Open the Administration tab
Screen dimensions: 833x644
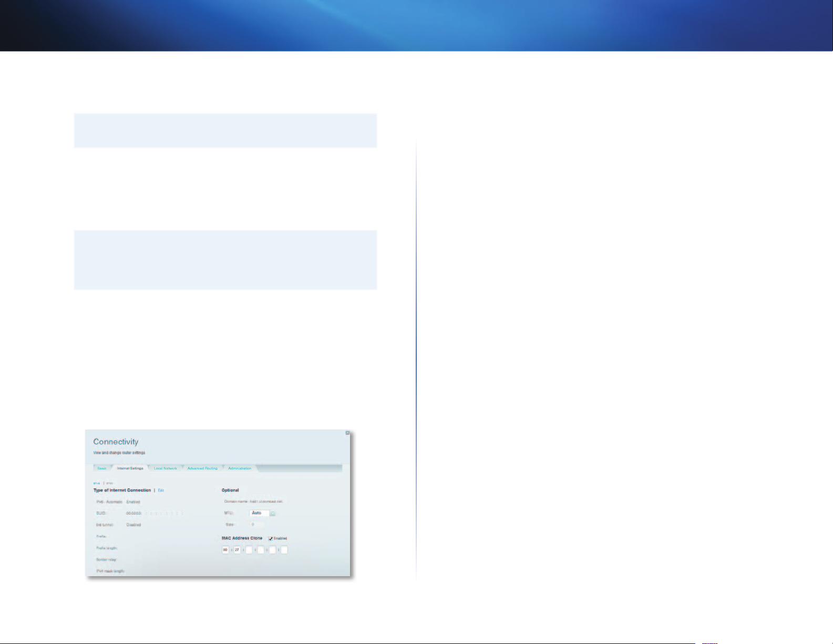tap(240, 468)
